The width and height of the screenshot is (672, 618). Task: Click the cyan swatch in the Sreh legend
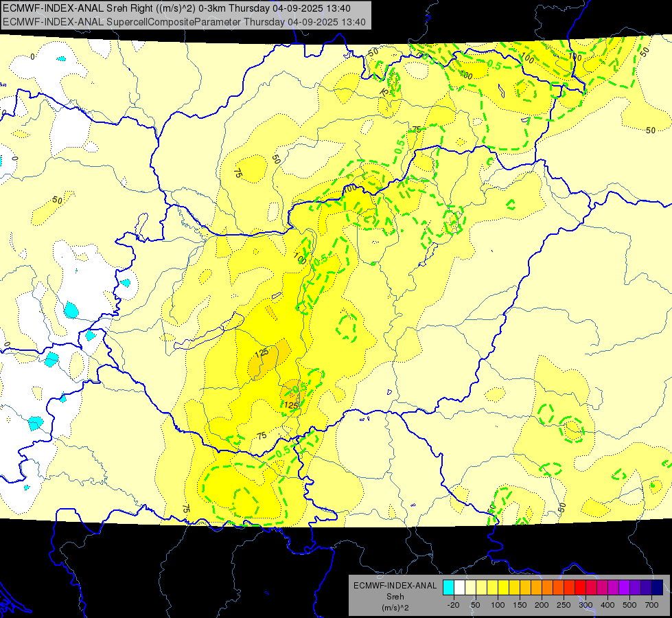point(449,587)
